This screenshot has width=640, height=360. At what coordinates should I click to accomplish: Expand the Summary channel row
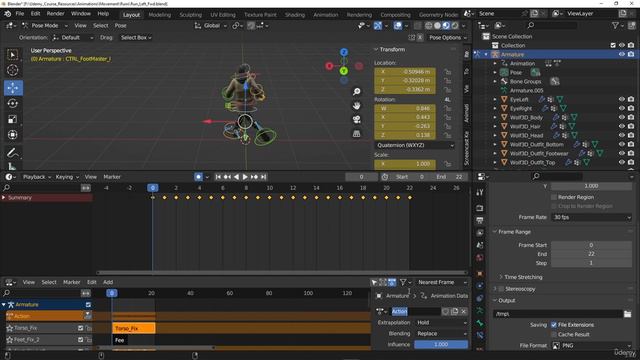(4, 198)
